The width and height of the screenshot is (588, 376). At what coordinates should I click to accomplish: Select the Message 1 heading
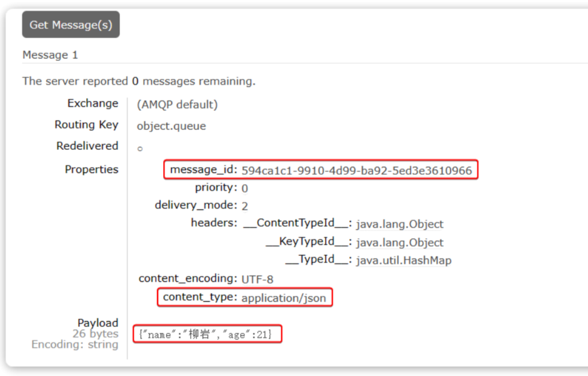click(50, 55)
